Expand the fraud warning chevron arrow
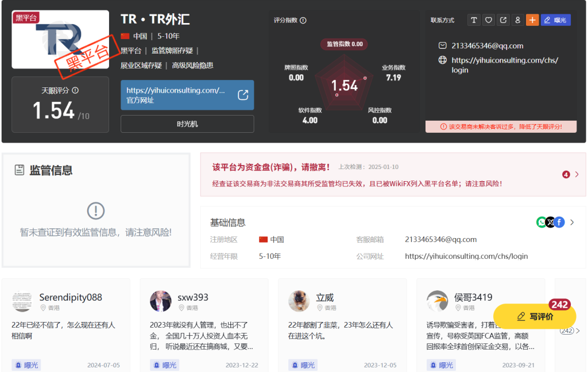The height and width of the screenshot is (372, 588). coord(577,174)
